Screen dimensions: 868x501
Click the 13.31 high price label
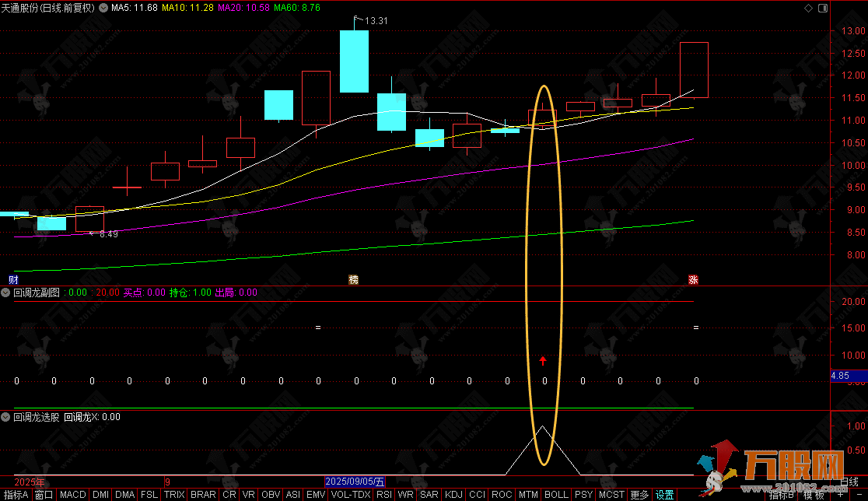point(376,21)
